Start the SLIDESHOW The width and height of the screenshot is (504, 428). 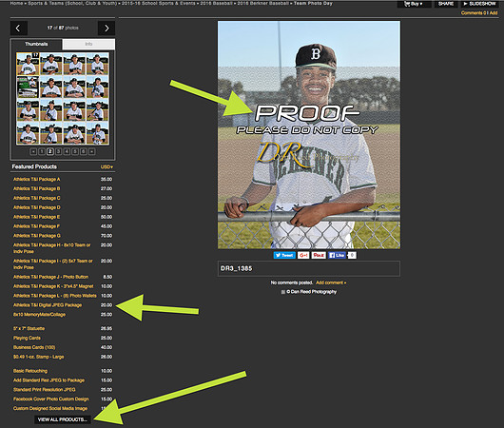tap(479, 4)
